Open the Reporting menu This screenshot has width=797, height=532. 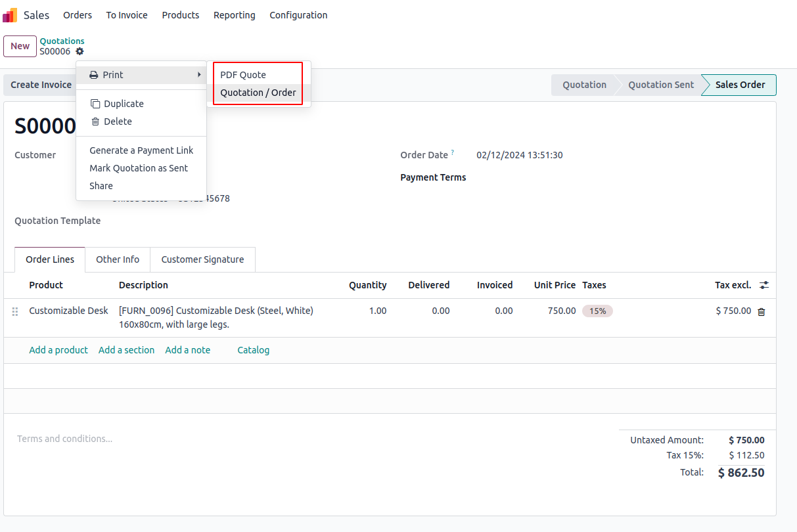(x=234, y=15)
